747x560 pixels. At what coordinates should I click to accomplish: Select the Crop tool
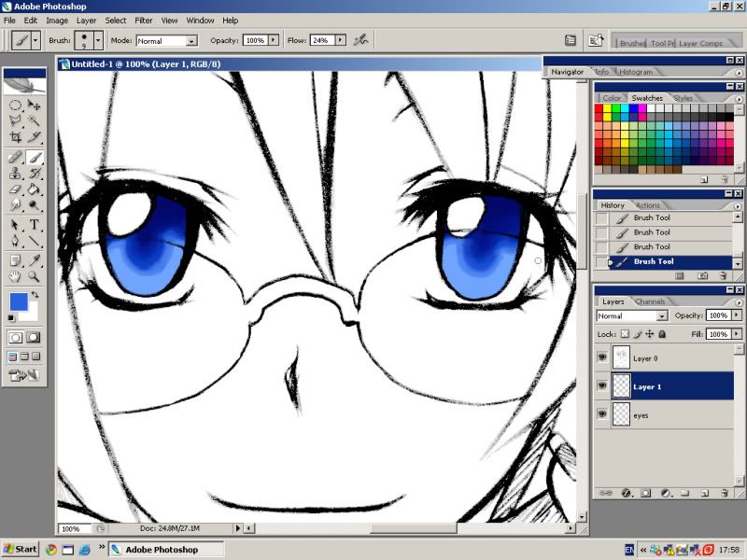15,137
